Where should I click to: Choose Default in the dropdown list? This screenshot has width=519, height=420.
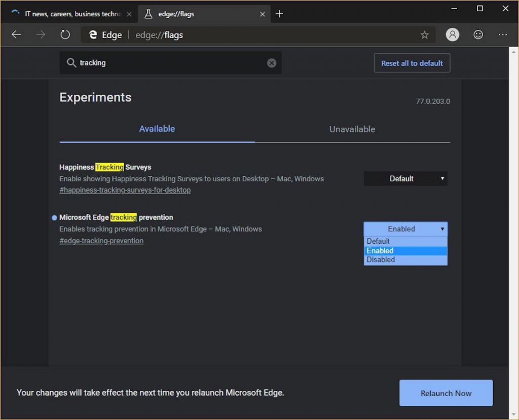pos(405,241)
